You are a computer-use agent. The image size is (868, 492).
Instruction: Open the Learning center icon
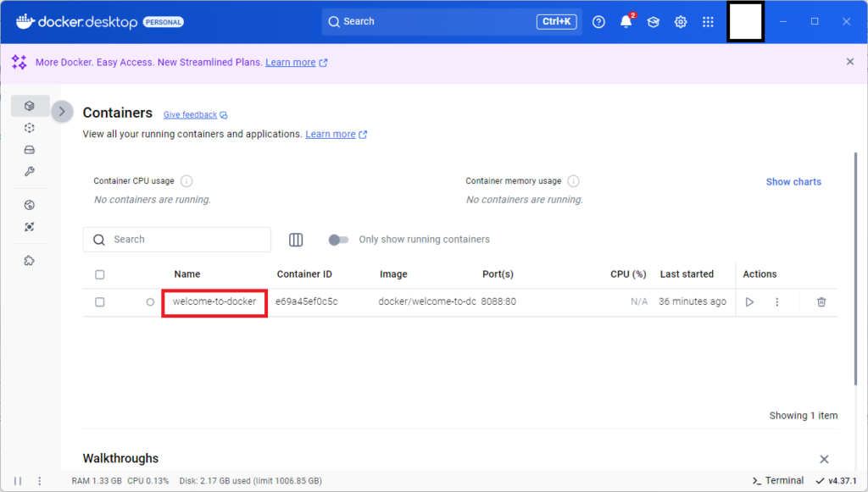click(654, 21)
